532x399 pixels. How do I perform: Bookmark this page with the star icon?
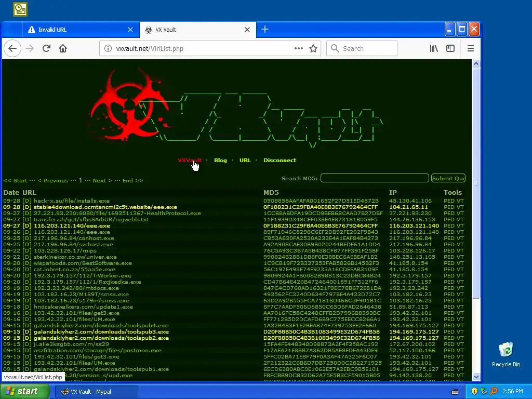313,48
